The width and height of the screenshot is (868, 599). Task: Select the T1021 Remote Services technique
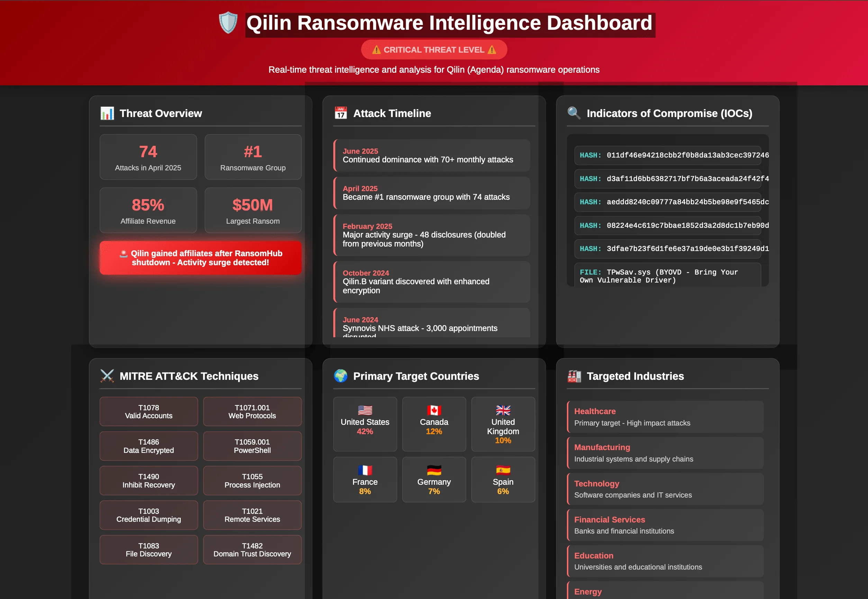252,515
